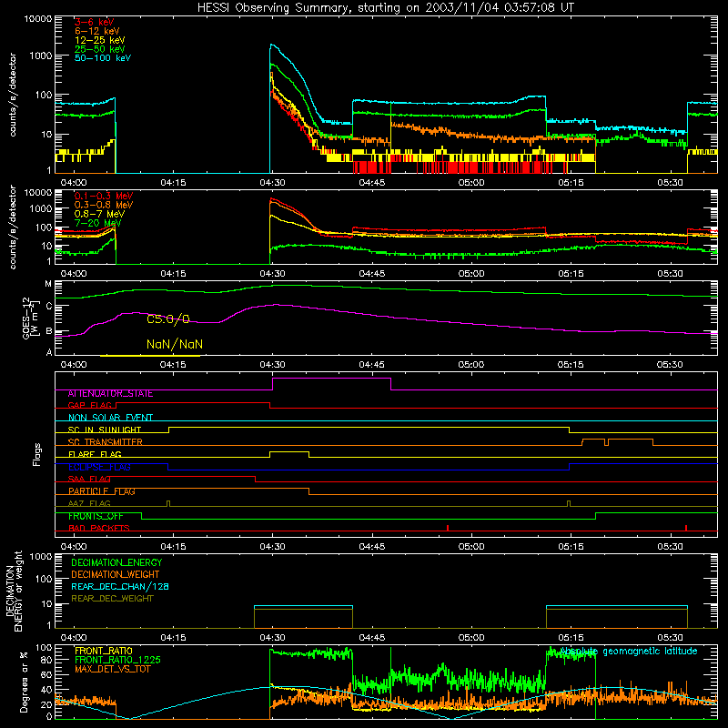Screen dimensions: 728x728
Task: Click the Degrees or % axis title
Action: coord(24,682)
